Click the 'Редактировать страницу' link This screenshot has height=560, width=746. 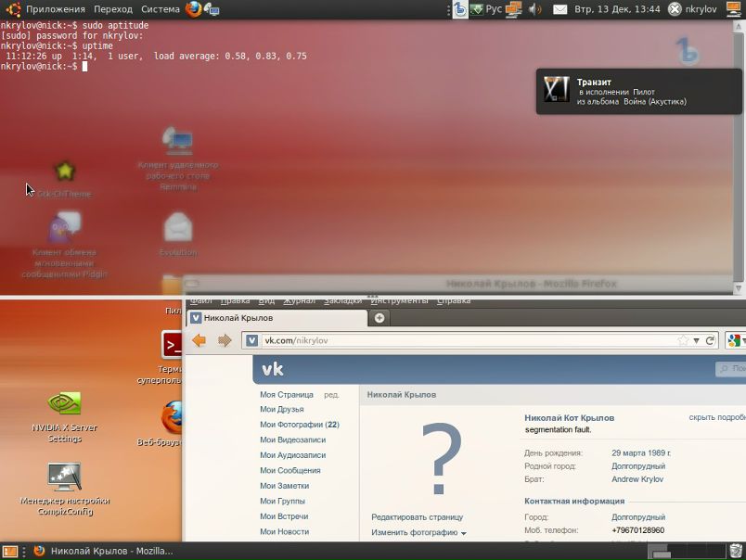tap(417, 517)
